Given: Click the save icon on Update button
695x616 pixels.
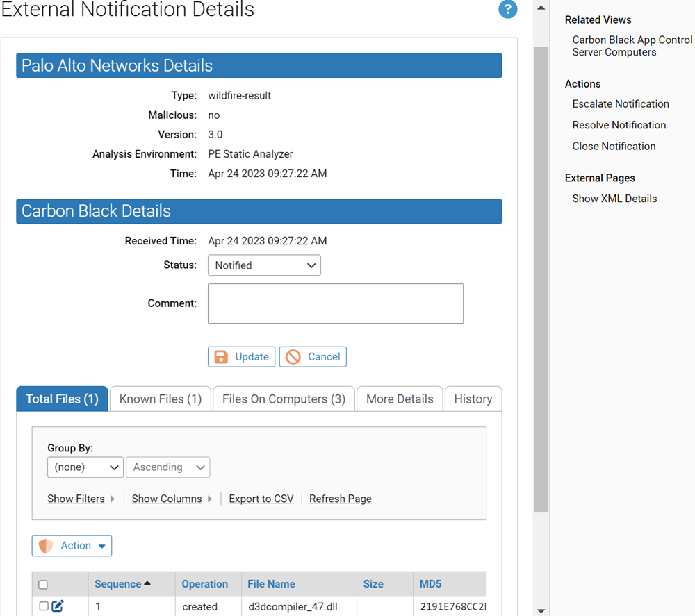Looking at the screenshot, I should [x=220, y=356].
